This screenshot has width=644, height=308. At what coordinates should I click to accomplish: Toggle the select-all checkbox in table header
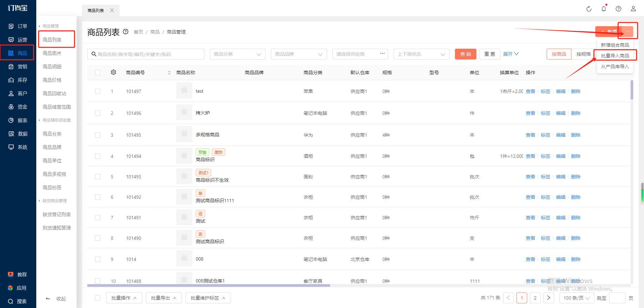coord(98,73)
